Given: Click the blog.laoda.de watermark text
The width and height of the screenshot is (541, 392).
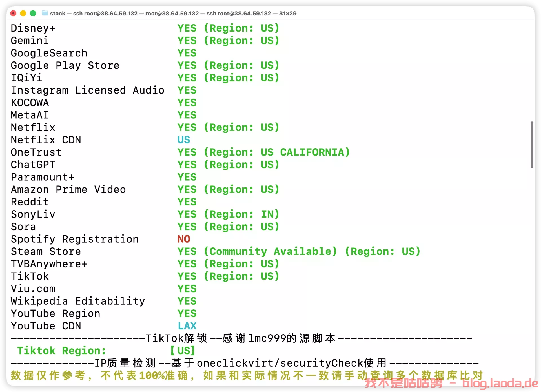Looking at the screenshot, I should (500, 383).
